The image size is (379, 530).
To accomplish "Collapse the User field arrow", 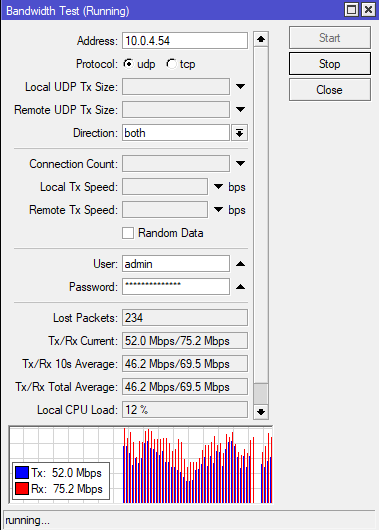I will (x=240, y=264).
